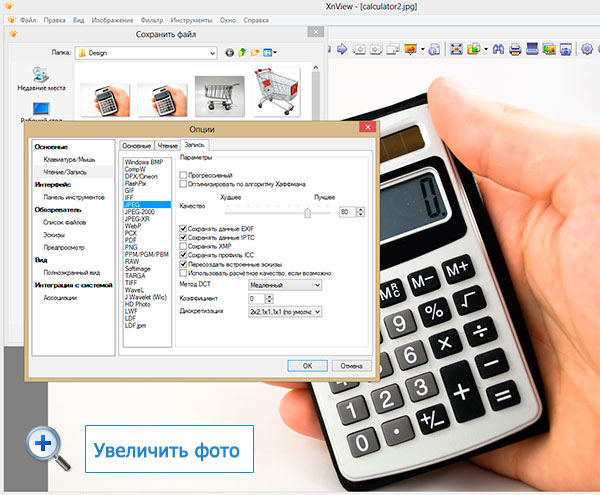
Task: Select the Запись tab
Action: [x=194, y=145]
